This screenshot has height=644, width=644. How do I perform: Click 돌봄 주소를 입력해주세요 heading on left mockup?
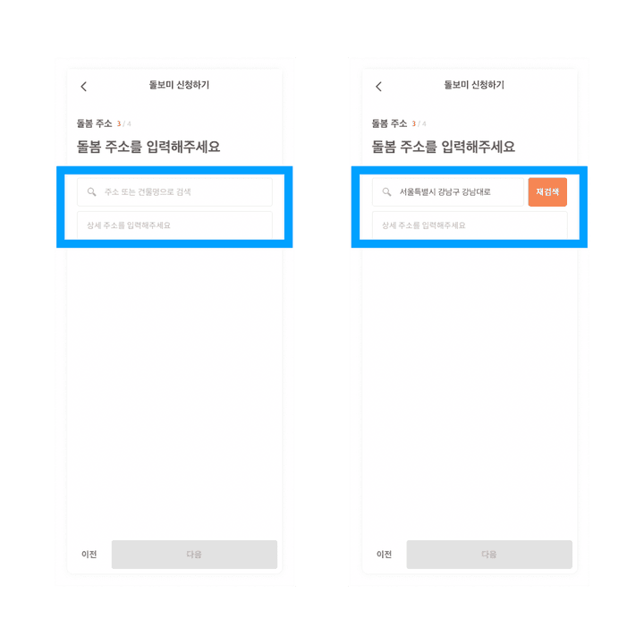pyautogui.click(x=148, y=147)
